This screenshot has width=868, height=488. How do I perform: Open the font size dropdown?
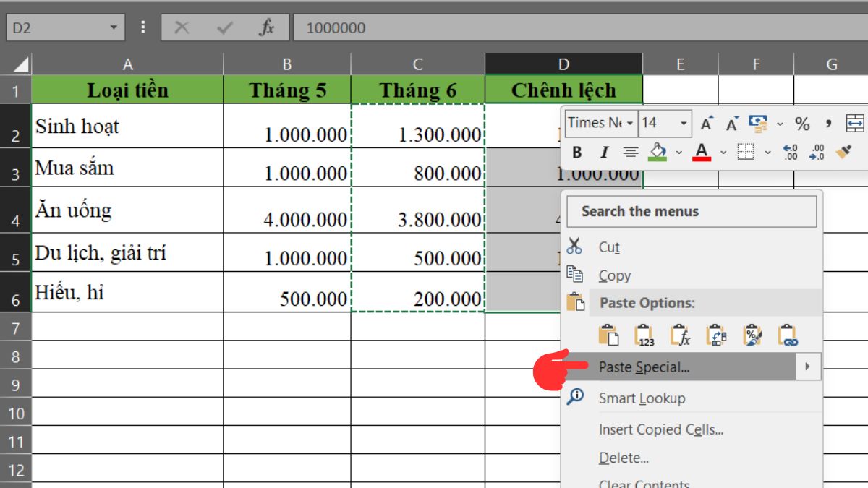click(x=683, y=124)
